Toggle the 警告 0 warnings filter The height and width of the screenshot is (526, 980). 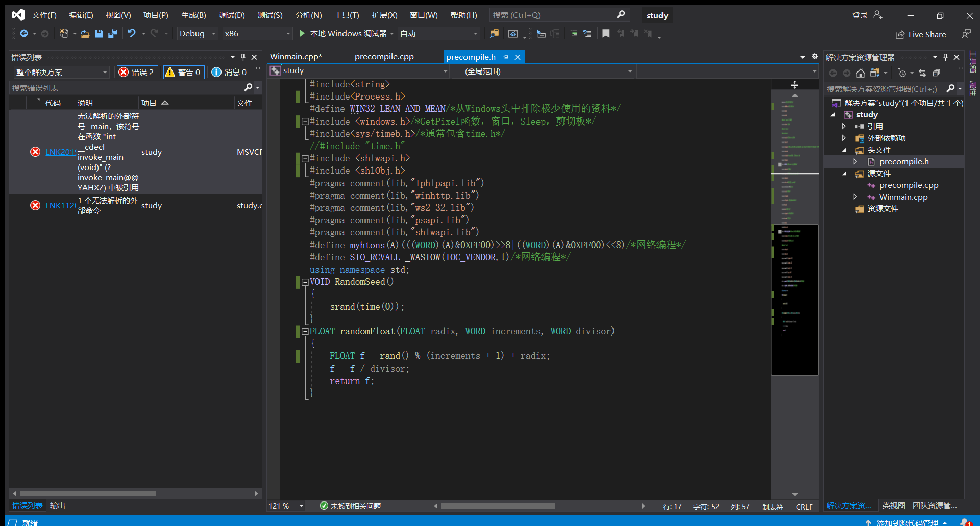pos(184,73)
